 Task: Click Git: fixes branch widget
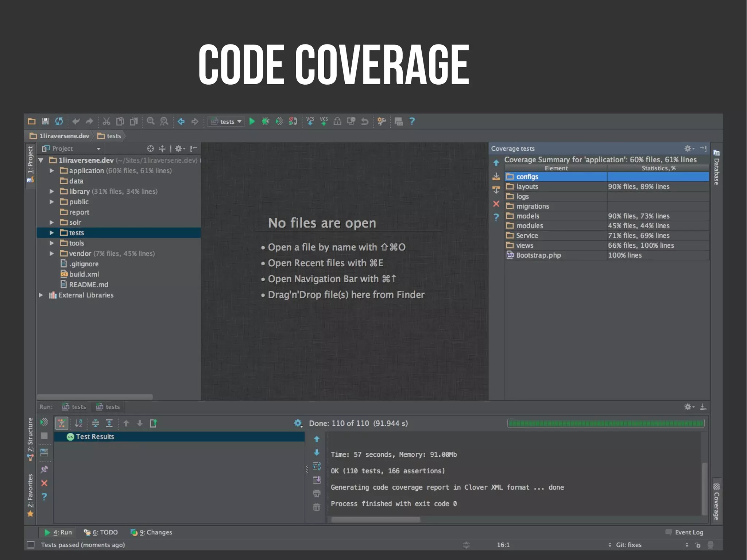click(x=628, y=545)
